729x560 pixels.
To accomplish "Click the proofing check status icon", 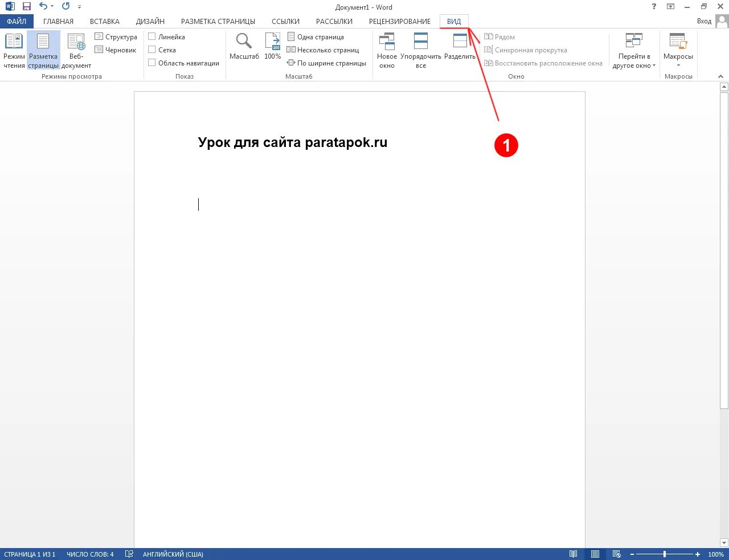I will coord(129,554).
